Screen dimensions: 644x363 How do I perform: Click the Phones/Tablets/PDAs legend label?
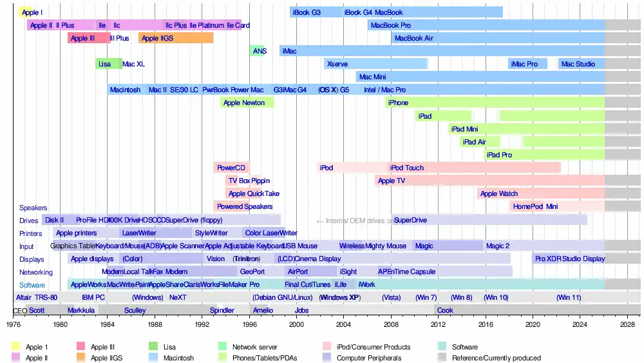(265, 358)
